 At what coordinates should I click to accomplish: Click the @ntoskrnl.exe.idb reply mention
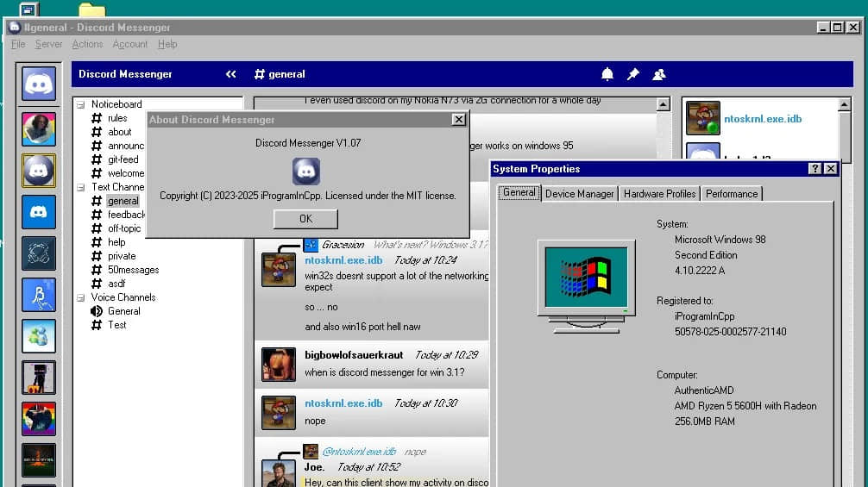coord(359,452)
